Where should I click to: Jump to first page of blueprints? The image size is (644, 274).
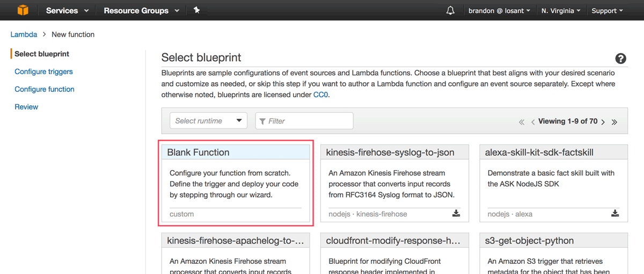tap(522, 122)
